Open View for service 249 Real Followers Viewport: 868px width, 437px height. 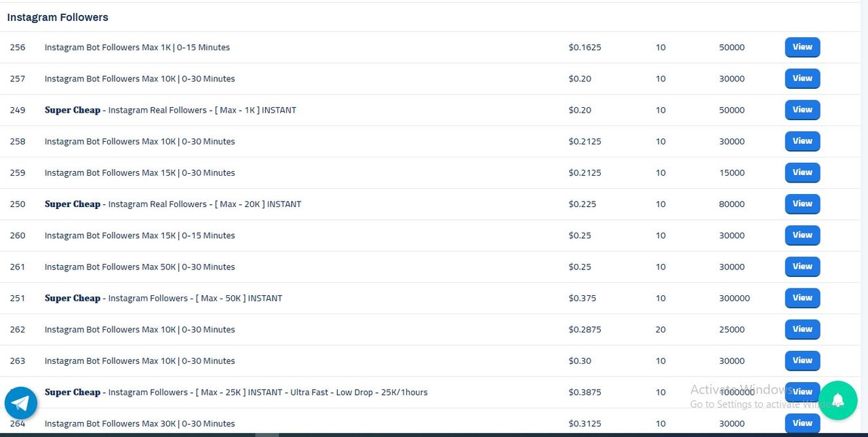[802, 110]
